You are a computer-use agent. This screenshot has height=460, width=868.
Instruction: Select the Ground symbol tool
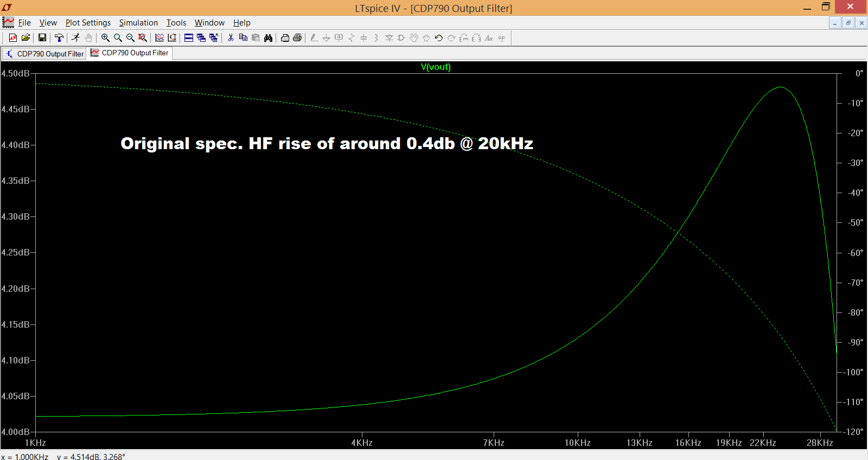pos(326,37)
